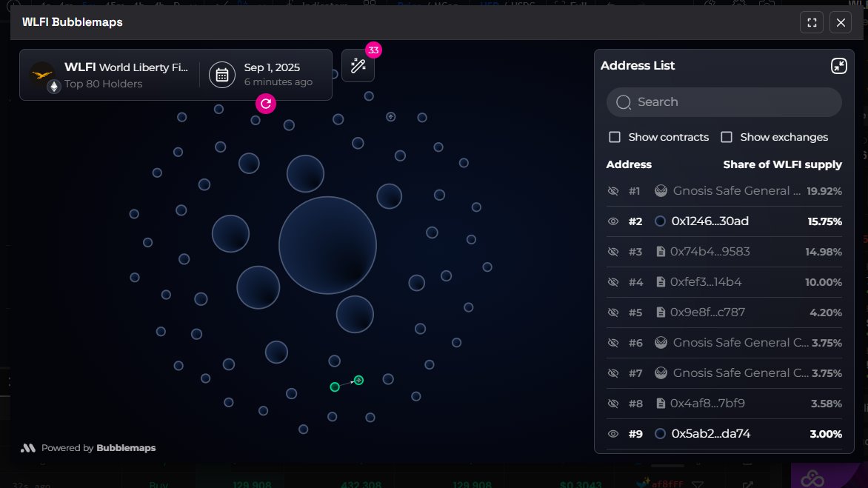868x488 pixels.
Task: Select address 0x1246...30ad in the list
Action: tap(710, 221)
